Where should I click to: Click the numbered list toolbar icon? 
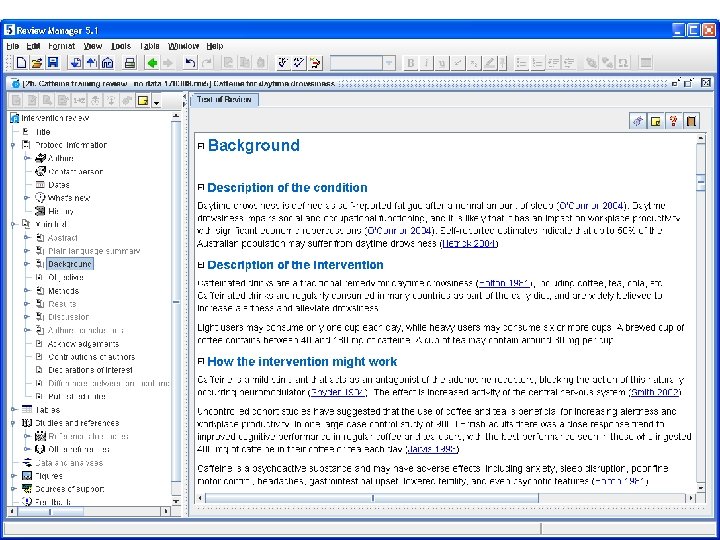tap(537, 63)
